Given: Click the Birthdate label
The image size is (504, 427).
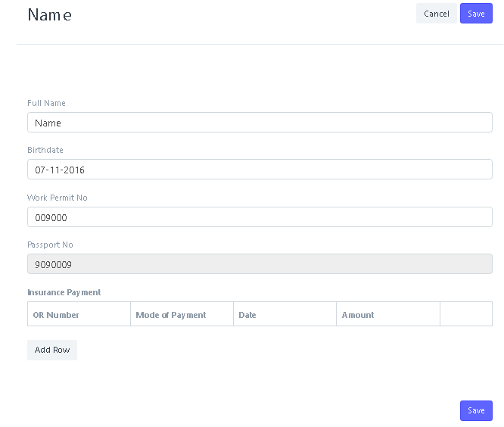Looking at the screenshot, I should tap(45, 150).
